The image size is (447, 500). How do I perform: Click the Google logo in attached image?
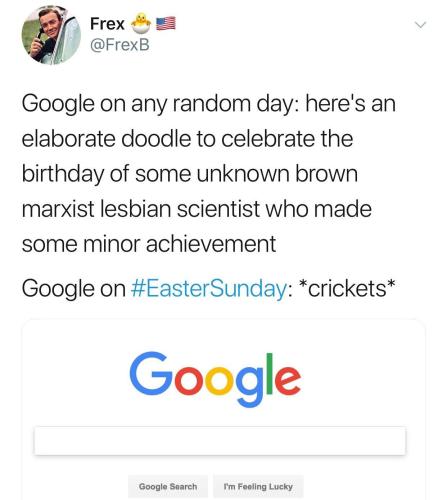click(215, 379)
